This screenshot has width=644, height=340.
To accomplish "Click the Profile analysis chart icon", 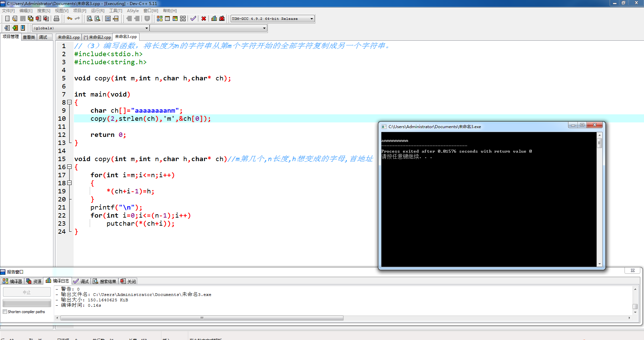I will 214,18.
